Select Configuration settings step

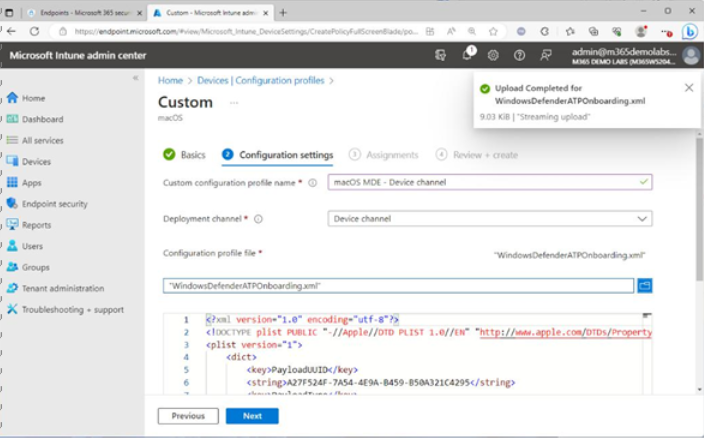point(277,155)
